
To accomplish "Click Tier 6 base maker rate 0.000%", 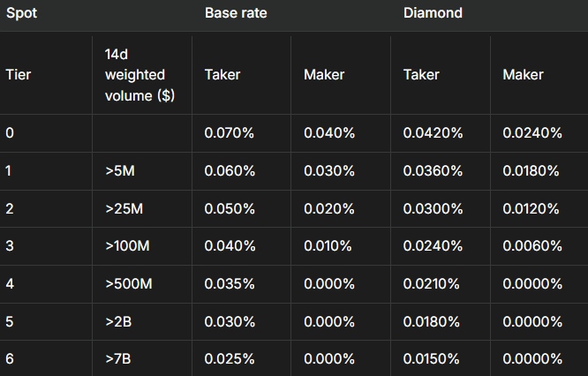I will tap(329, 358).
